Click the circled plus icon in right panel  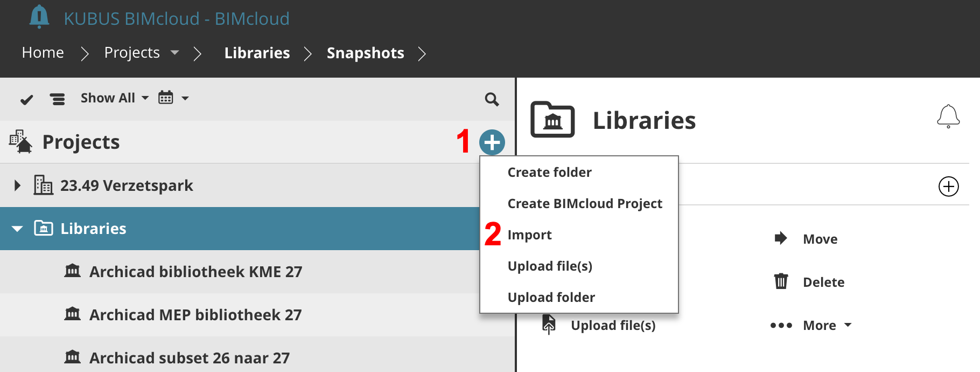click(949, 187)
